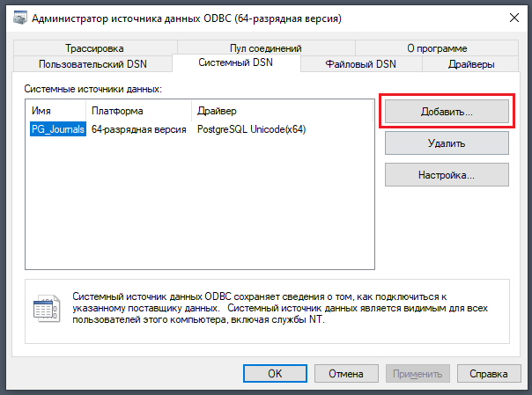The height and width of the screenshot is (395, 532).
Task: Switch to Пользовательский DSN tab
Action: click(x=92, y=64)
